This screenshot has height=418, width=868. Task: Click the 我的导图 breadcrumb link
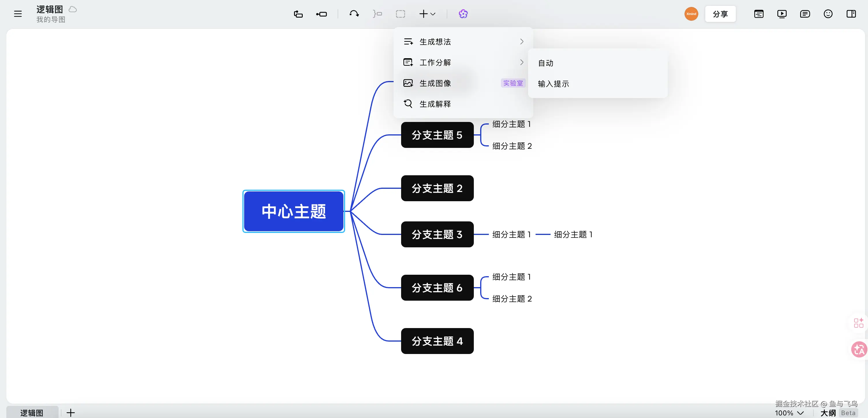51,20
